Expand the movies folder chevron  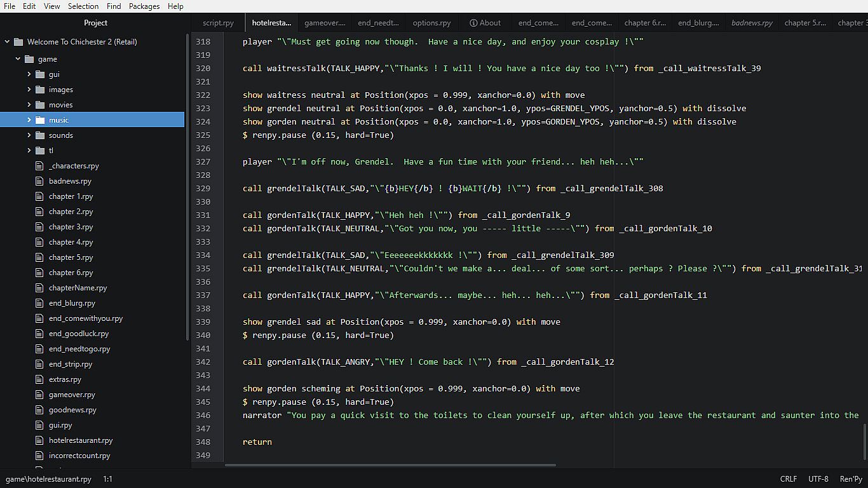pyautogui.click(x=29, y=105)
